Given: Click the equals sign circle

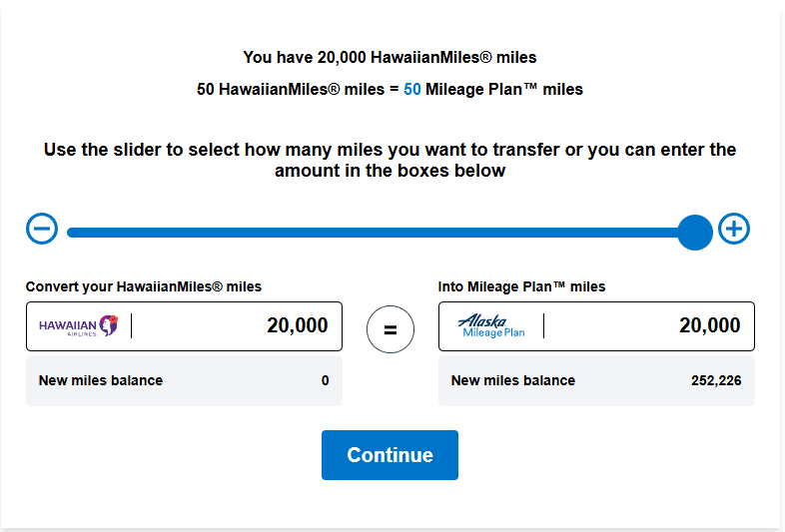Looking at the screenshot, I should coord(391,328).
